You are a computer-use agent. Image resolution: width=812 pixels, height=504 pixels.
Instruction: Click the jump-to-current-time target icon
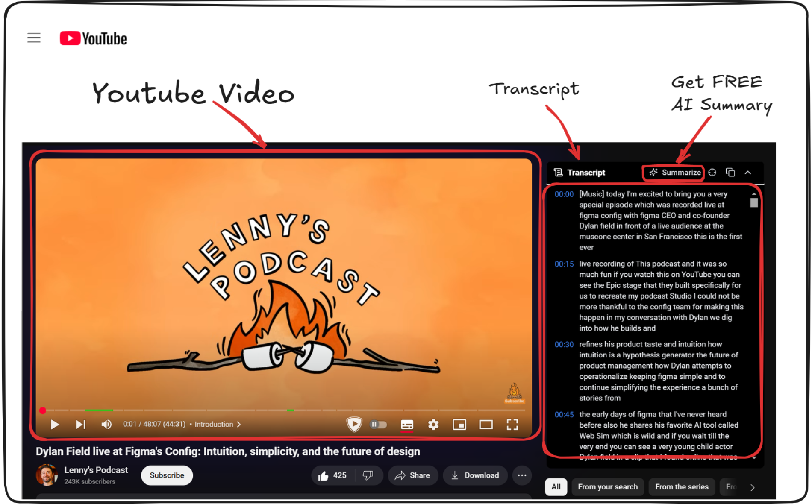(x=712, y=173)
